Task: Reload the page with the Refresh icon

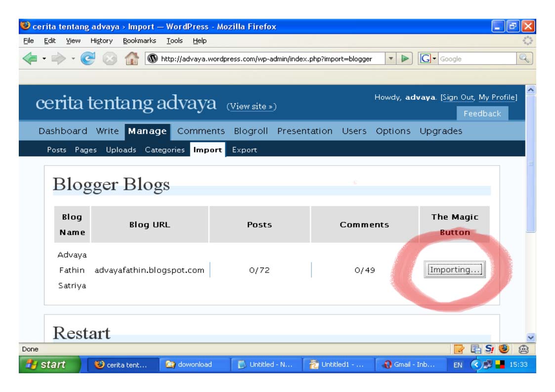Action: pyautogui.click(x=88, y=58)
